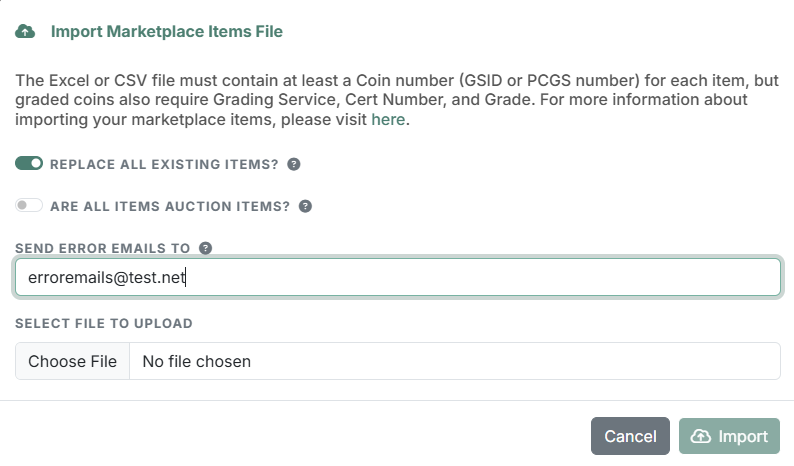Click the "Import Marketplace Items File" dialog title

pos(167,31)
